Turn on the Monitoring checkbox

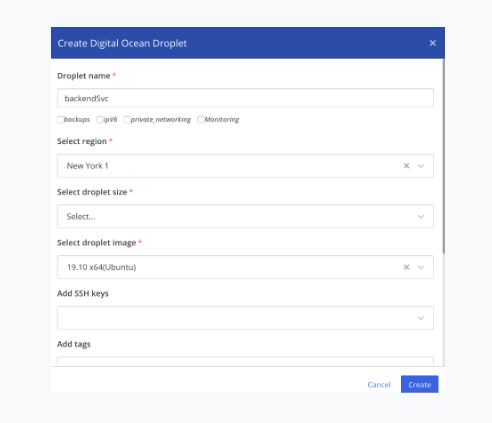point(201,119)
